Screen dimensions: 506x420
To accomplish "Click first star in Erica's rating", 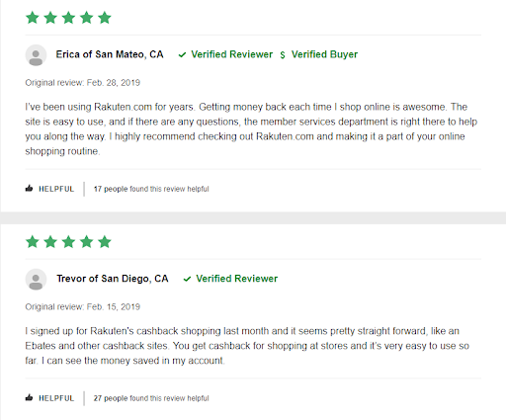I will click(x=33, y=18).
